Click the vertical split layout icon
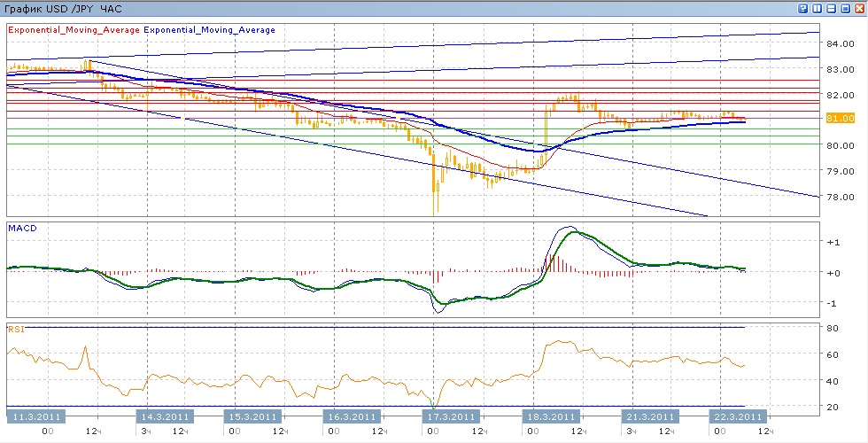This screenshot has width=868, height=443. point(818,8)
